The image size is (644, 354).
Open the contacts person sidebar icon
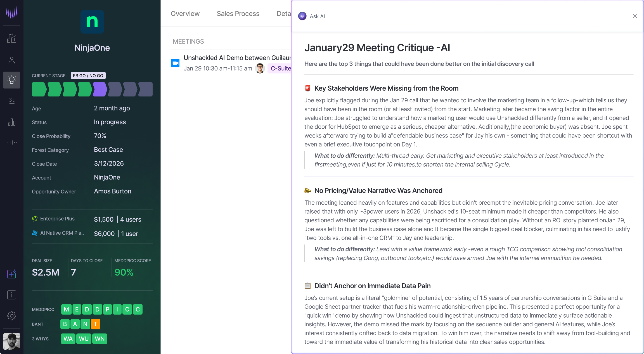pos(12,60)
